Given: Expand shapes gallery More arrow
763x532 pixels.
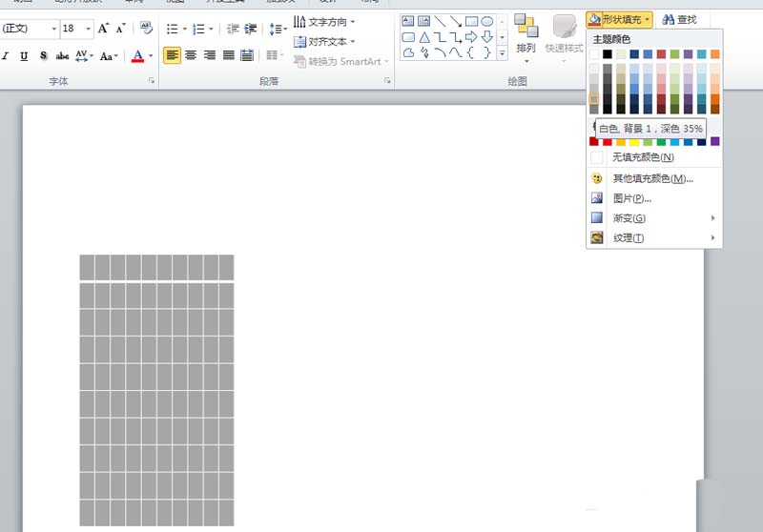Looking at the screenshot, I should coord(503,52).
